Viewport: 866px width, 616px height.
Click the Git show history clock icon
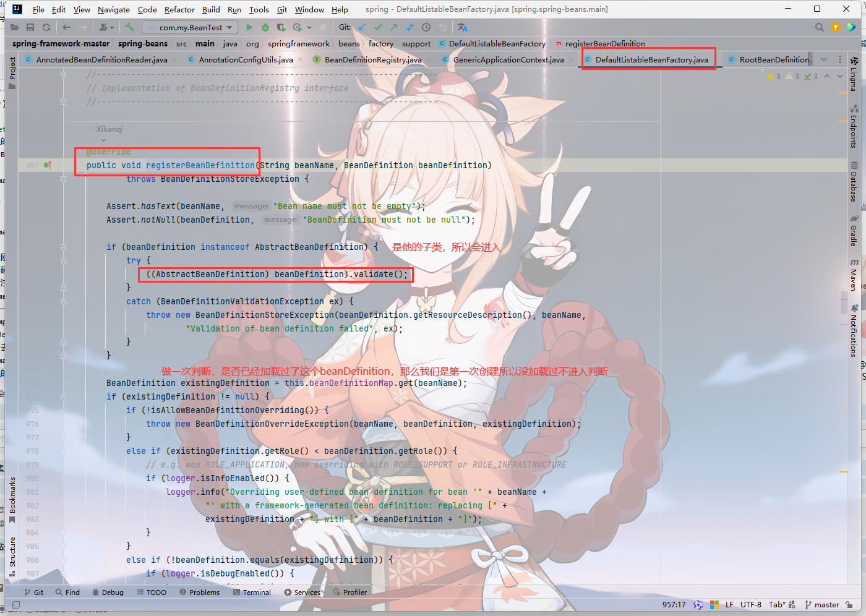(x=426, y=27)
